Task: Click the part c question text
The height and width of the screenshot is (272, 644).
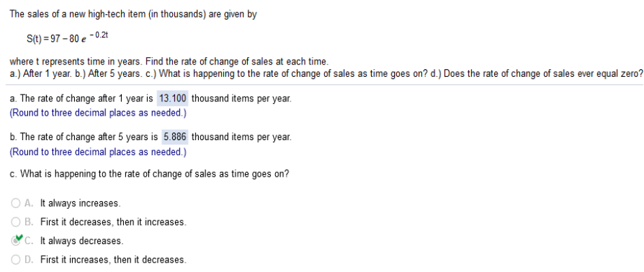Action: (150, 174)
